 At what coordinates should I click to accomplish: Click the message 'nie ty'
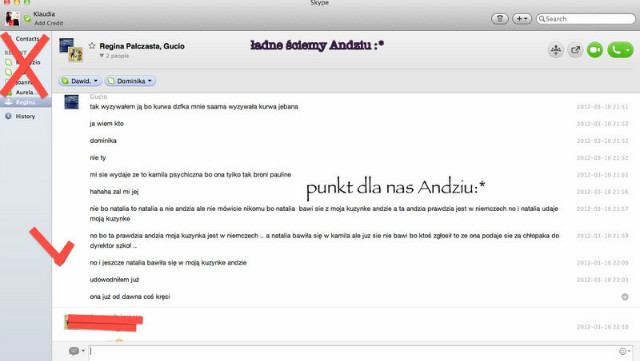(98, 158)
